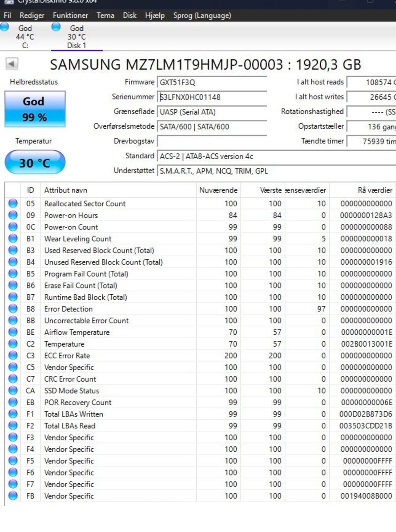Screen dimensions: 396x532
Task: Click status icon for ECC Error Rate
Action: (x=13, y=355)
